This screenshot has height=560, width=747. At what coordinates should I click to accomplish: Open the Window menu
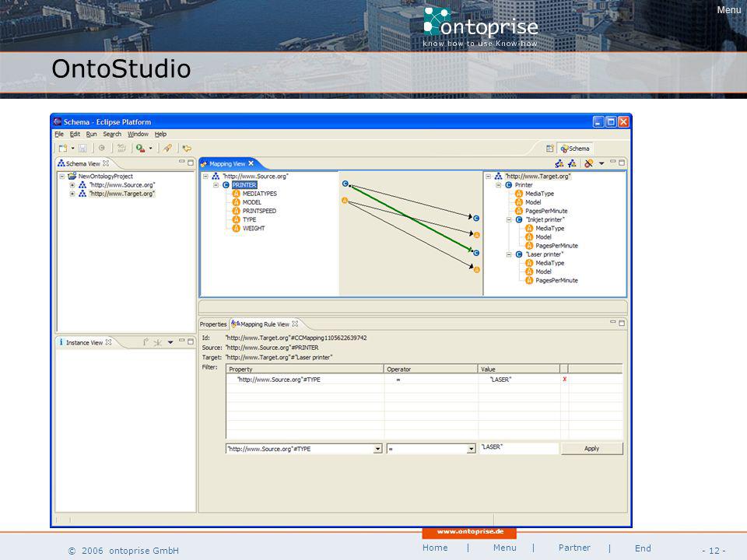pyautogui.click(x=138, y=135)
